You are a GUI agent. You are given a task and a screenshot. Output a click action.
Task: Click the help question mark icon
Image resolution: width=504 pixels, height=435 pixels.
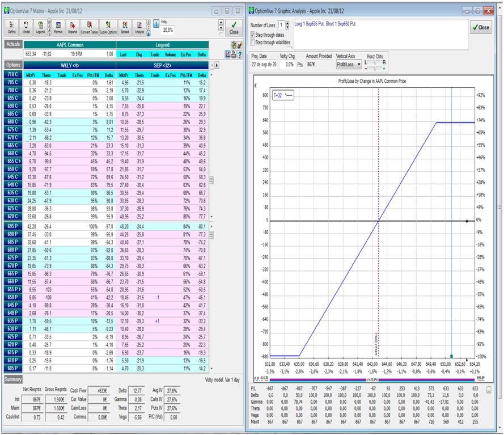(x=240, y=54)
